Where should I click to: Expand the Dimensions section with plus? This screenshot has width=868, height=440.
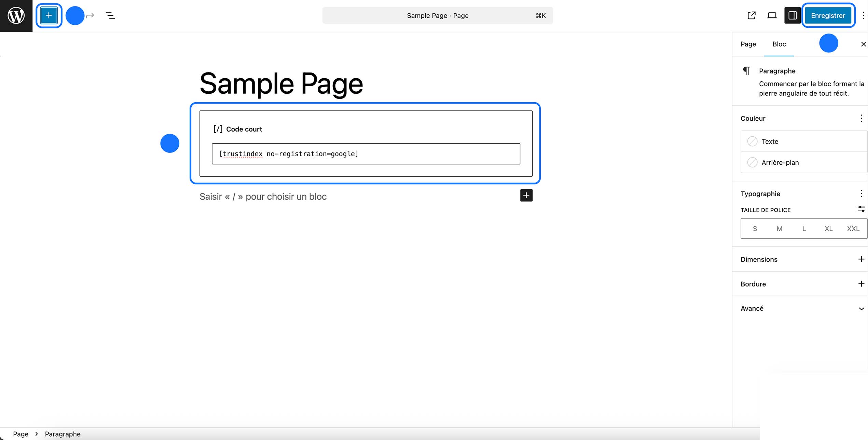point(861,259)
